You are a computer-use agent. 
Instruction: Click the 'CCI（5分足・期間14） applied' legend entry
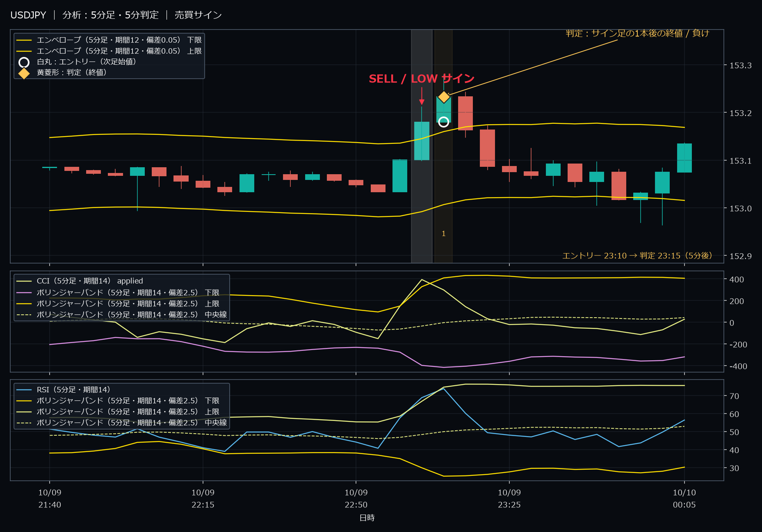coord(80,281)
